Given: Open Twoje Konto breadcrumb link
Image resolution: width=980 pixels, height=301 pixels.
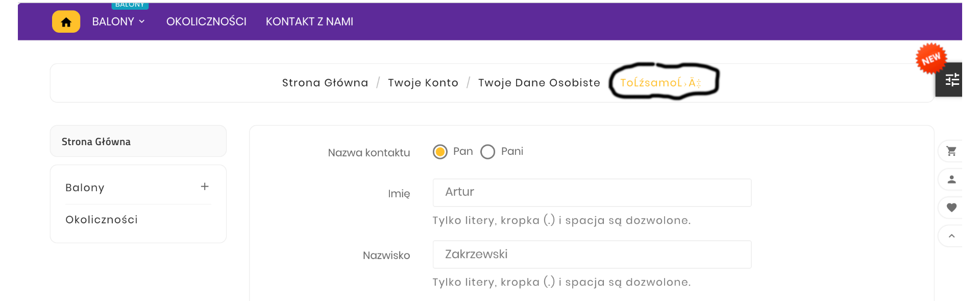Looking at the screenshot, I should pos(423,83).
